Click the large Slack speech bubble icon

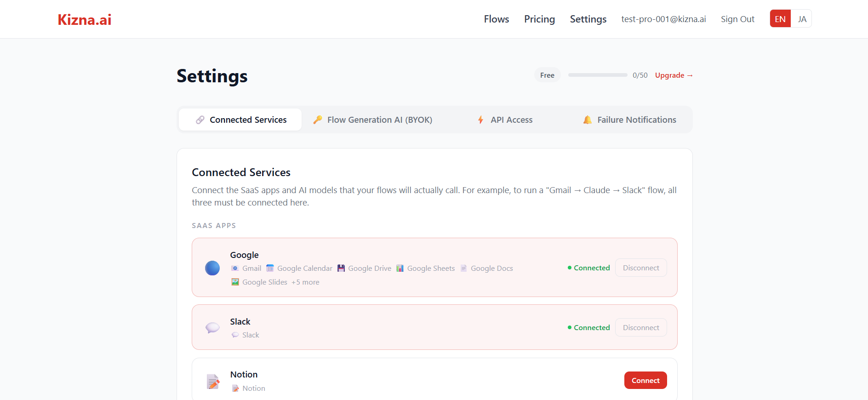(x=212, y=327)
